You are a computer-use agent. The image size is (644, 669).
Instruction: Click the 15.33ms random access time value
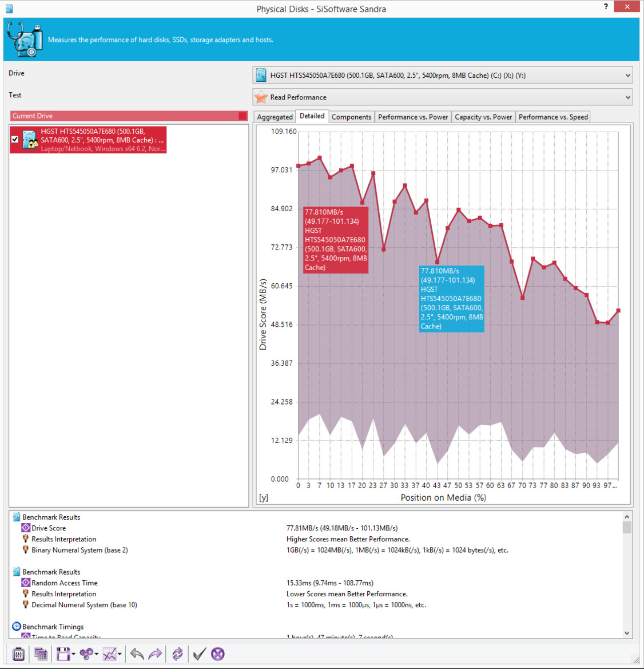pyautogui.click(x=330, y=583)
